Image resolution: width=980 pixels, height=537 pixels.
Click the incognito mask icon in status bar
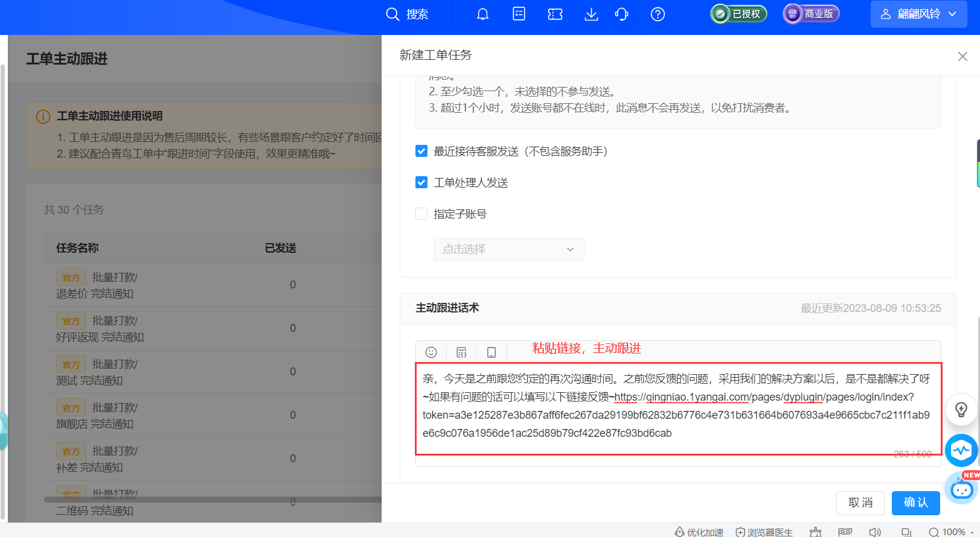[x=845, y=532]
